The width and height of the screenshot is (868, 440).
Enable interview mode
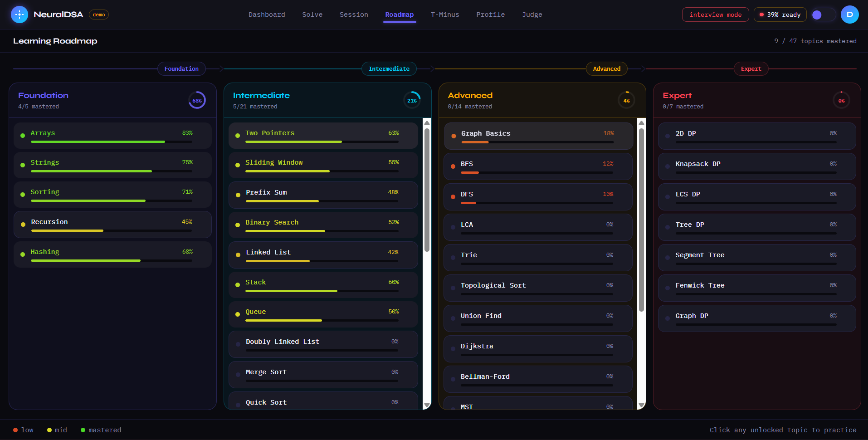pos(715,15)
